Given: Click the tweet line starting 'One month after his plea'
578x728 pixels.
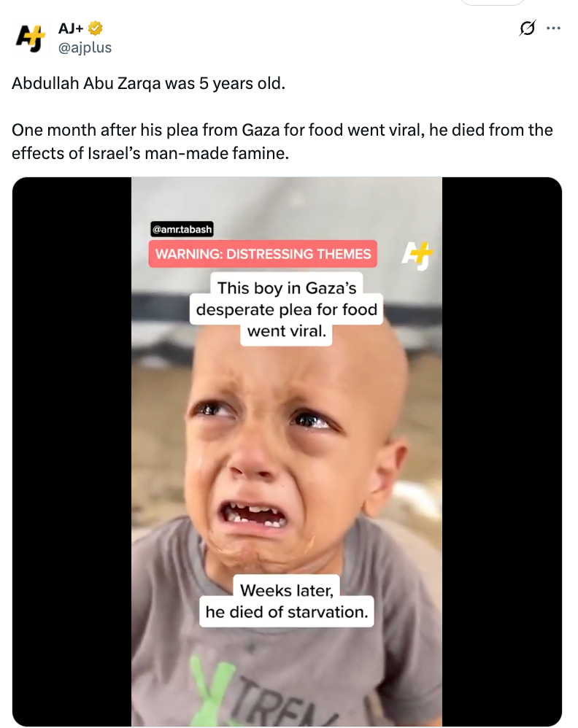Looking at the screenshot, I should tap(282, 130).
